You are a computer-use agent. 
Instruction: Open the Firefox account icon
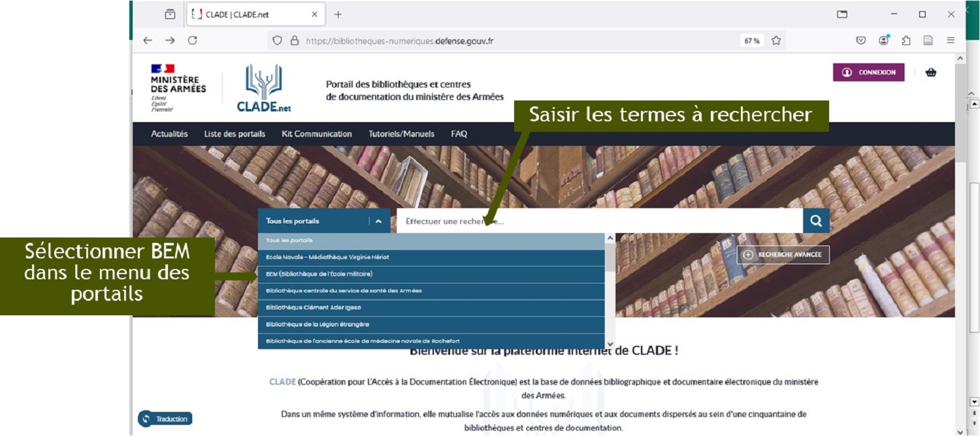884,40
